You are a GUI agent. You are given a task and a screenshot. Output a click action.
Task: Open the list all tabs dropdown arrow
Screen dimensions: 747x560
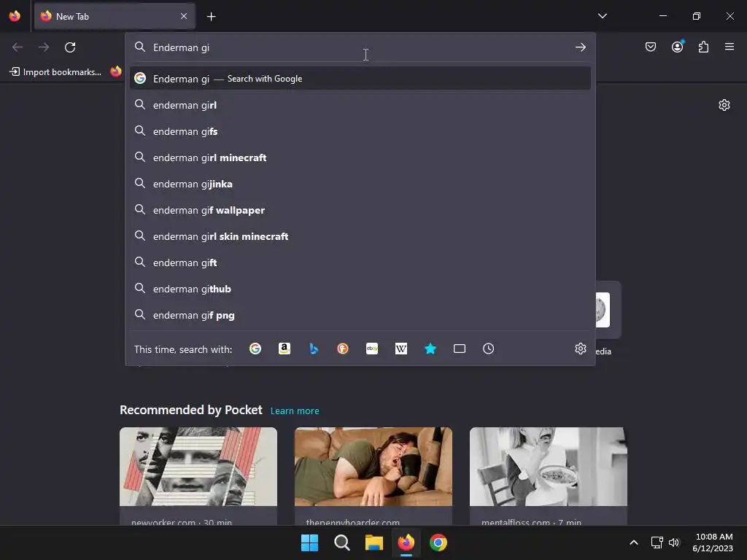point(602,16)
